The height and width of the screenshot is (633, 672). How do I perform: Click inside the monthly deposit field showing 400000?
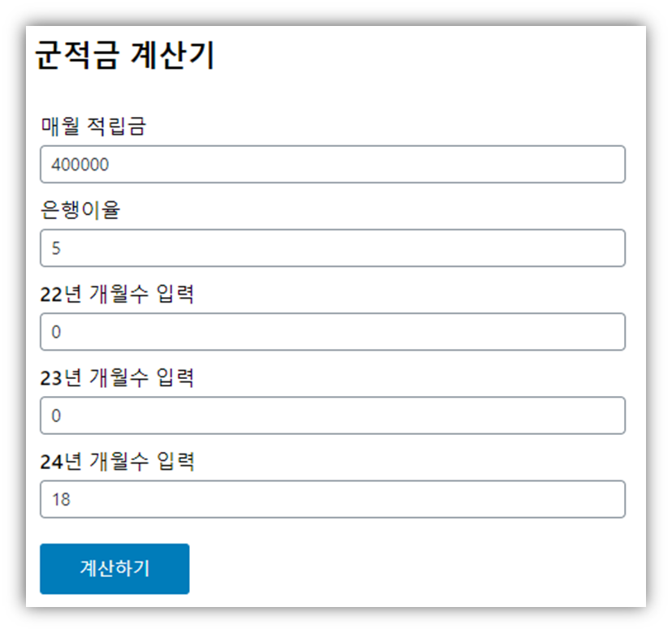coord(333,164)
